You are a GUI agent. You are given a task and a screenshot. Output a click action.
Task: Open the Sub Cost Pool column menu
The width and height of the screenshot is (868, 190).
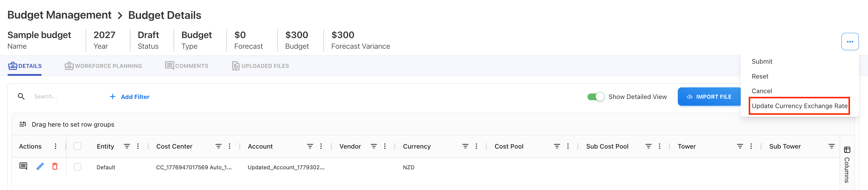(x=660, y=146)
